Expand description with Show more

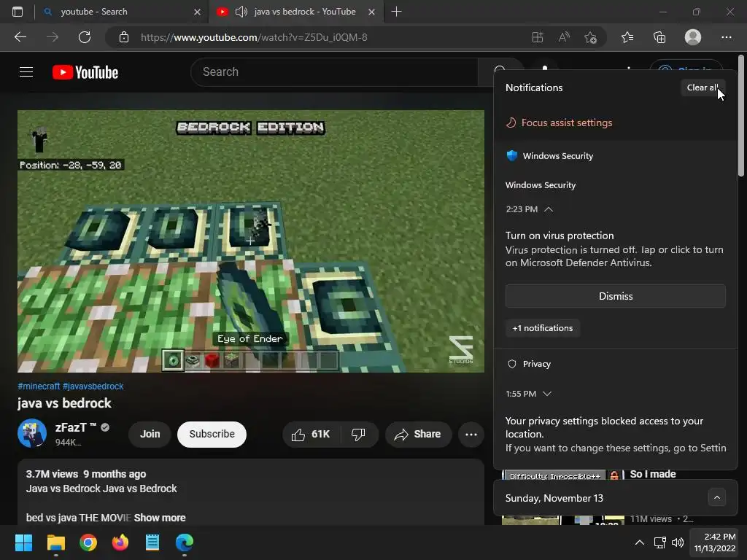[160, 518]
